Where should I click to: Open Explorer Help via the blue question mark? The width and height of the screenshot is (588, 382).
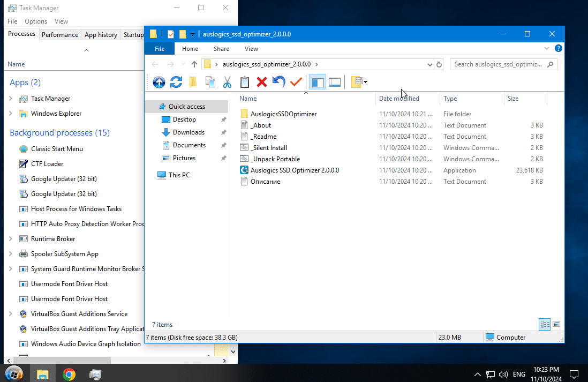(559, 48)
